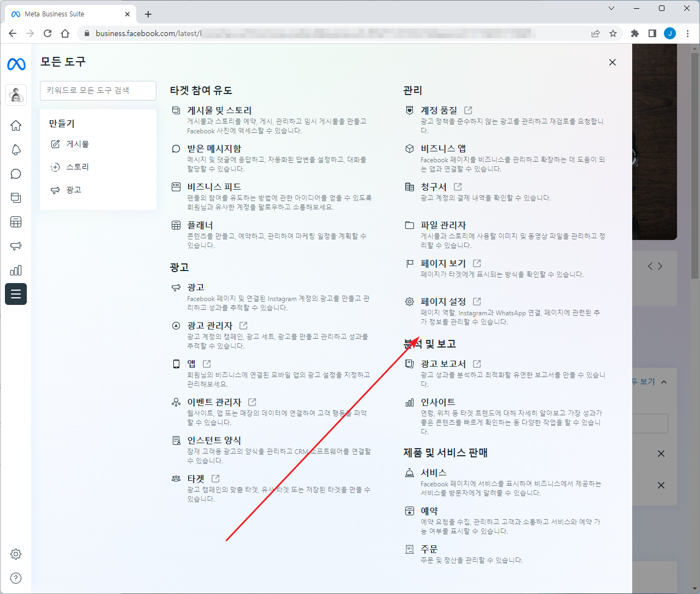Go back in browser
The height and width of the screenshot is (594, 700).
click(13, 33)
